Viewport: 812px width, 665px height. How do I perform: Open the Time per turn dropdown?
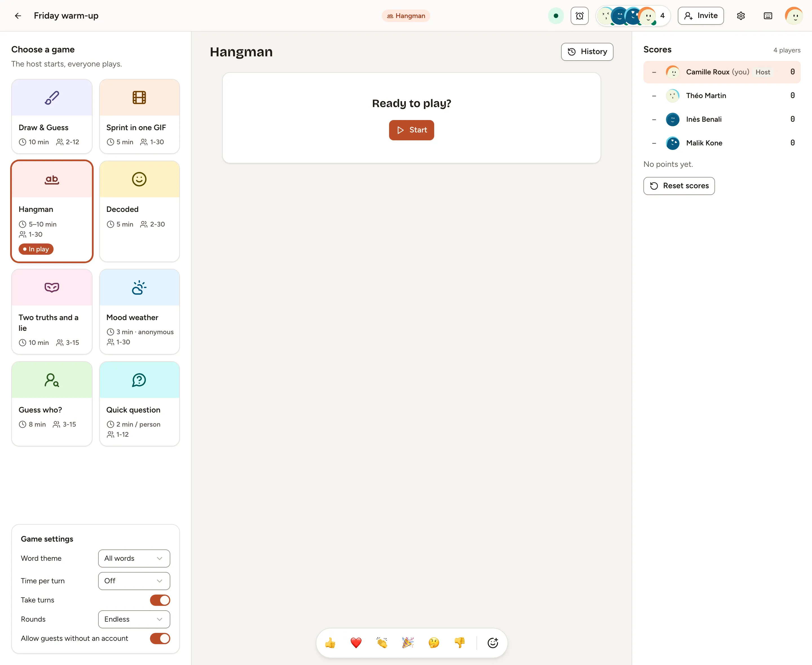(134, 581)
